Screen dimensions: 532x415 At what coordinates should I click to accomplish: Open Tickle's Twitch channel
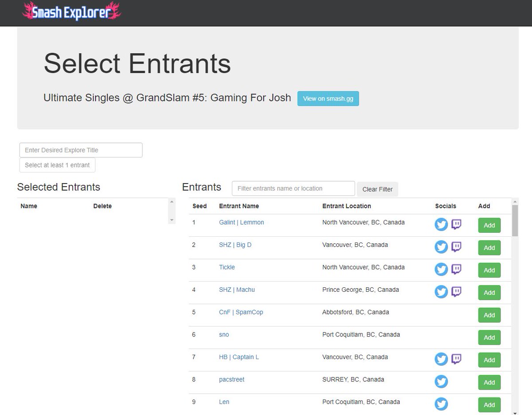pyautogui.click(x=456, y=269)
